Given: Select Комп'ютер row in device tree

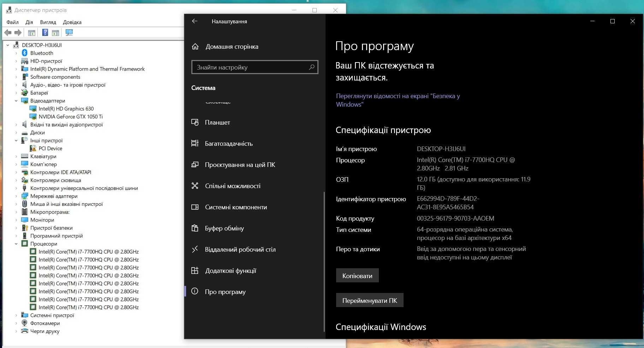Looking at the screenshot, I should click(43, 164).
